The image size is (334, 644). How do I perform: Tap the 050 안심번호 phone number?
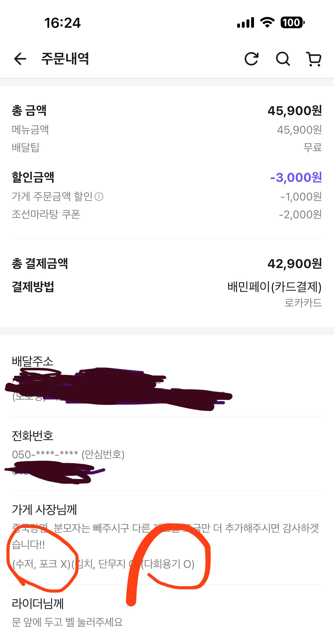(68, 454)
